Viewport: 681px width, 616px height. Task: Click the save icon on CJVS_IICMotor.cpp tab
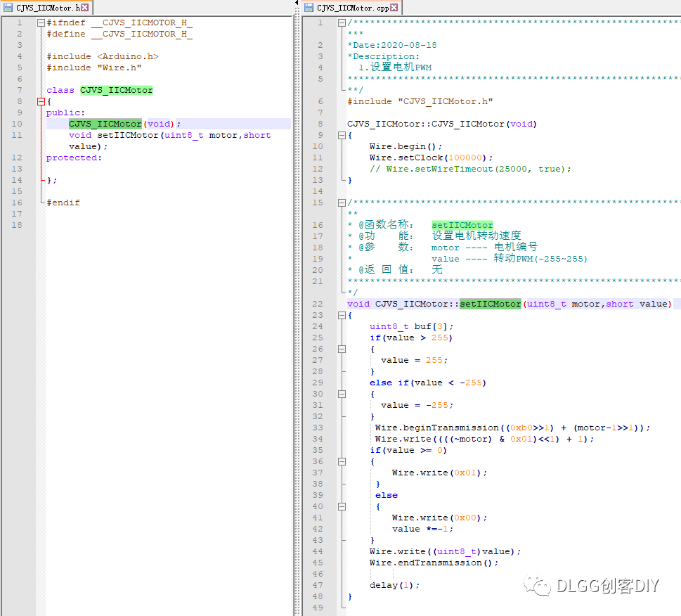(x=309, y=8)
